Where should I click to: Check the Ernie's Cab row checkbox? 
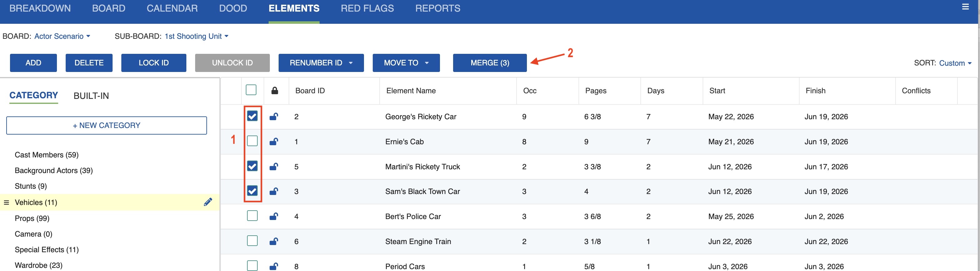[x=252, y=141]
